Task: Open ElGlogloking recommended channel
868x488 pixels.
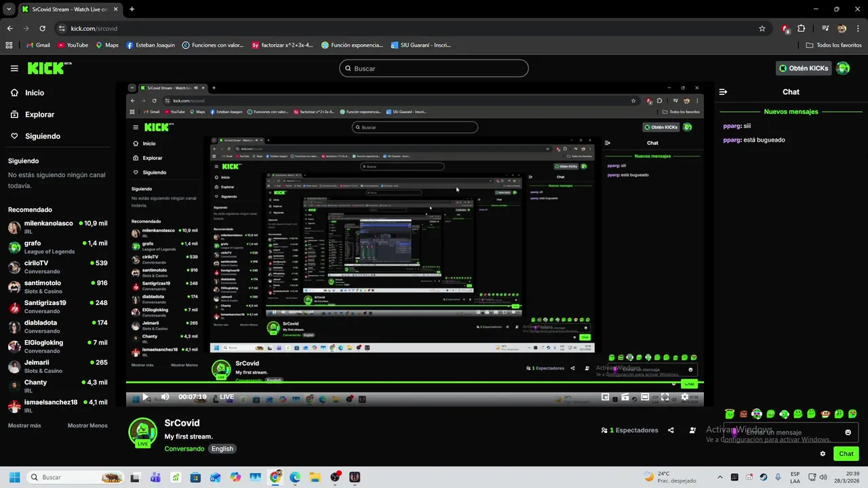Action: coord(58,346)
